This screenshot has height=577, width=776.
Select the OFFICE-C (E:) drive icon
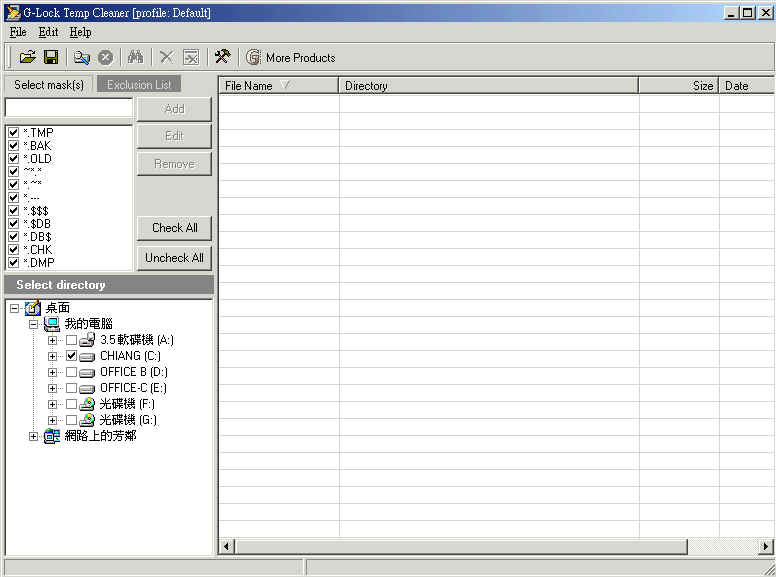(x=87, y=388)
